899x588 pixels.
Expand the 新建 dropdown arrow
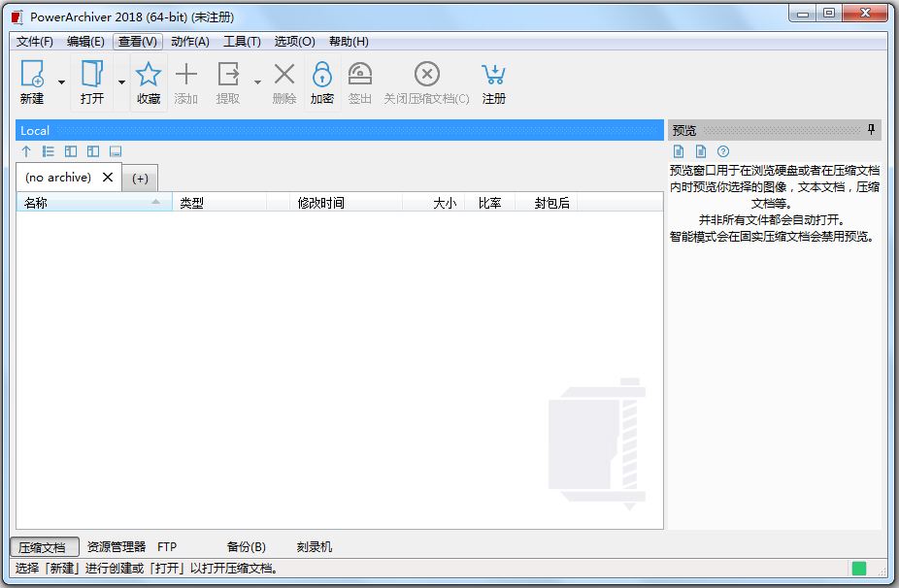pyautogui.click(x=61, y=82)
